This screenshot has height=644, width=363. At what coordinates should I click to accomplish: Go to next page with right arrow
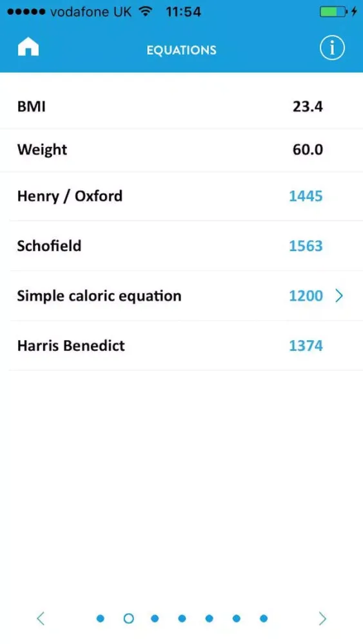coord(323,618)
